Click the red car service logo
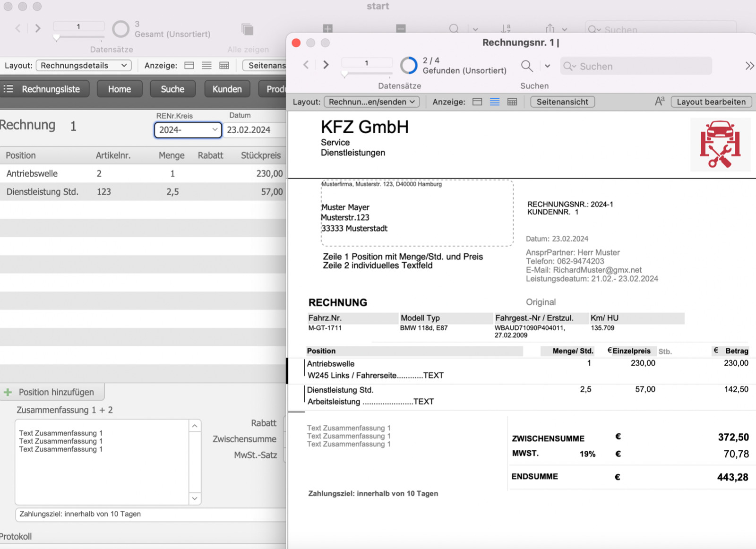 pos(720,145)
